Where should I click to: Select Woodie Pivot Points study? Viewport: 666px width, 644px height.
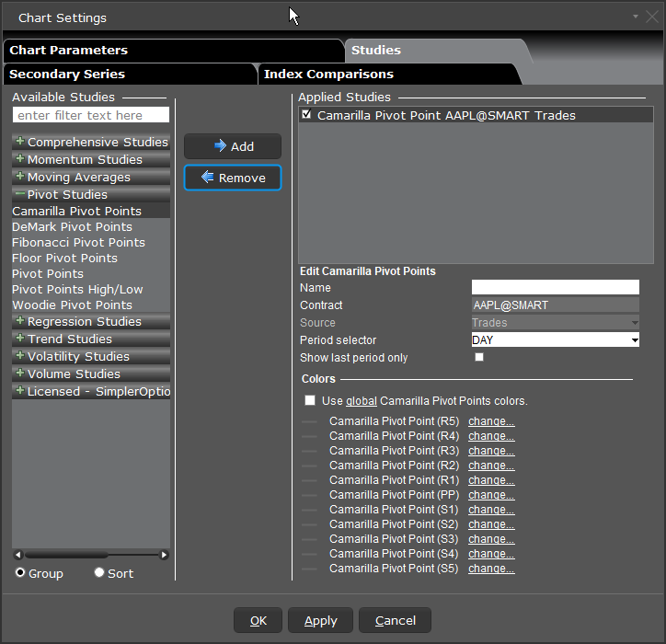coord(91,305)
